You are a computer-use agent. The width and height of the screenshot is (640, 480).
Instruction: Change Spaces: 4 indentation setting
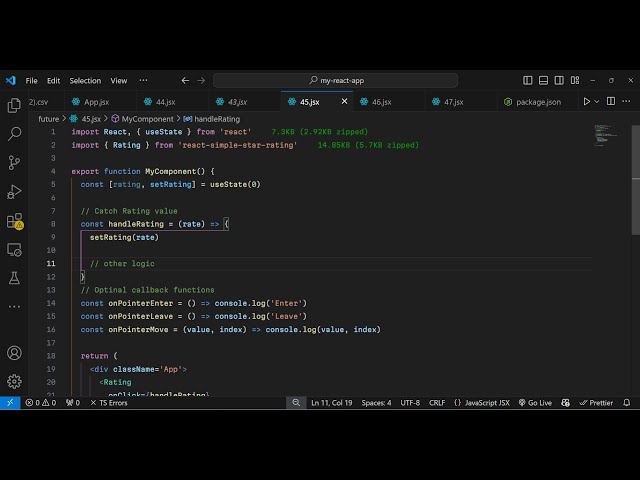pos(376,403)
